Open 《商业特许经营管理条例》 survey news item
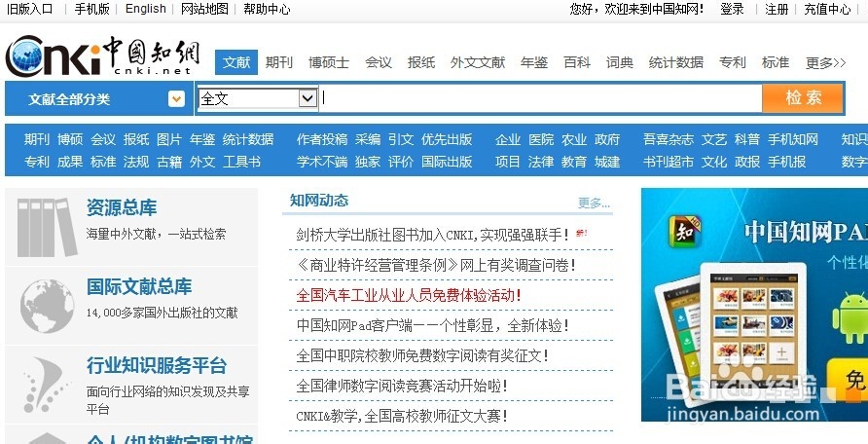The width and height of the screenshot is (868, 444). coord(436,265)
